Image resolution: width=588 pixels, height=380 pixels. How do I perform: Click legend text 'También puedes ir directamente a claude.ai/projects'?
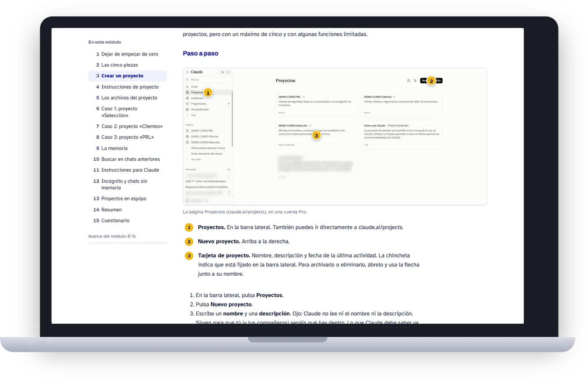[337, 227]
